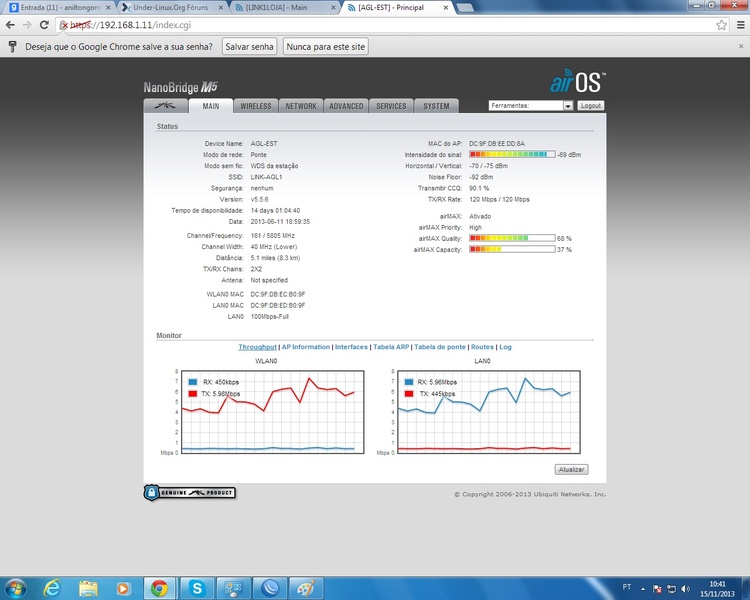Click the browser forward arrow
The image size is (750, 600).
[27, 25]
